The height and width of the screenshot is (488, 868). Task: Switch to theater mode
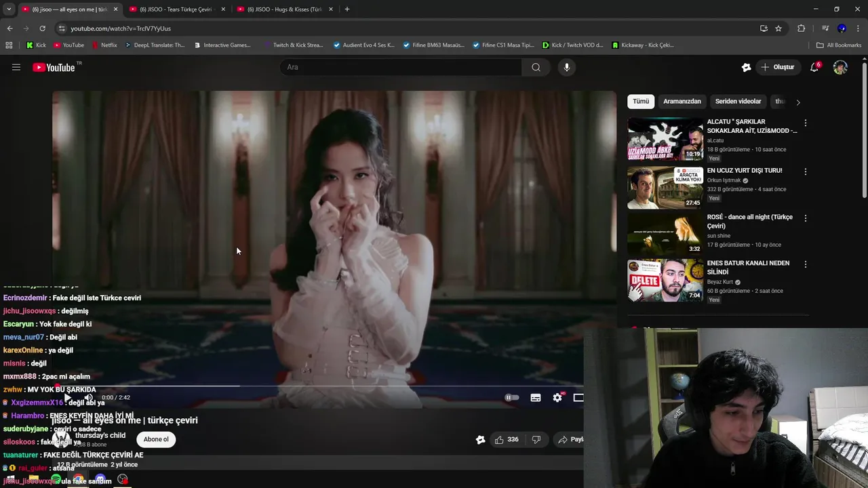[578, 398]
